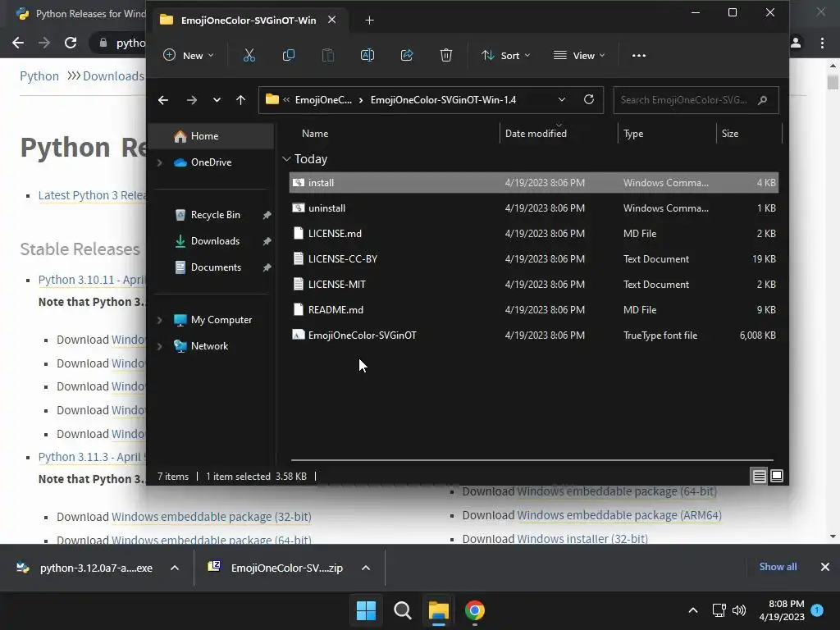This screenshot has height=630, width=840.
Task: Open the Windows Start menu
Action: pos(367,610)
